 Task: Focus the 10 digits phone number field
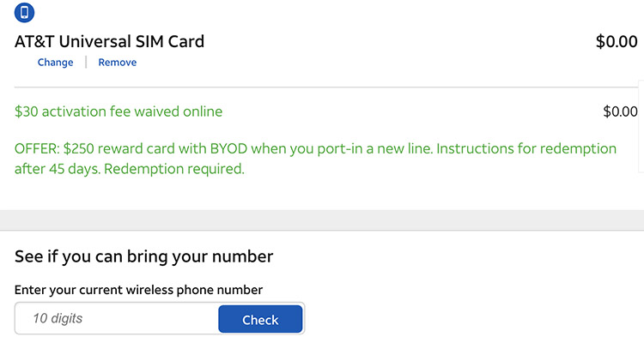117,319
